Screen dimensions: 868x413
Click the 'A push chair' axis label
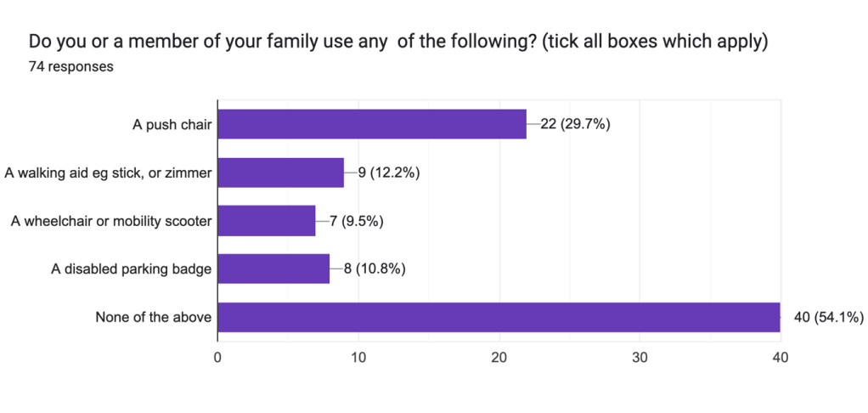pyautogui.click(x=172, y=125)
